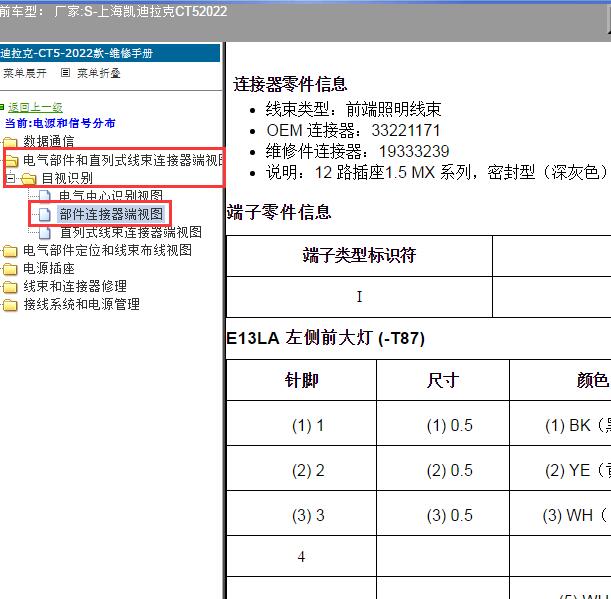This screenshot has height=599, width=611.
Task: Click the 端子零件信息 heading
Action: click(x=279, y=212)
